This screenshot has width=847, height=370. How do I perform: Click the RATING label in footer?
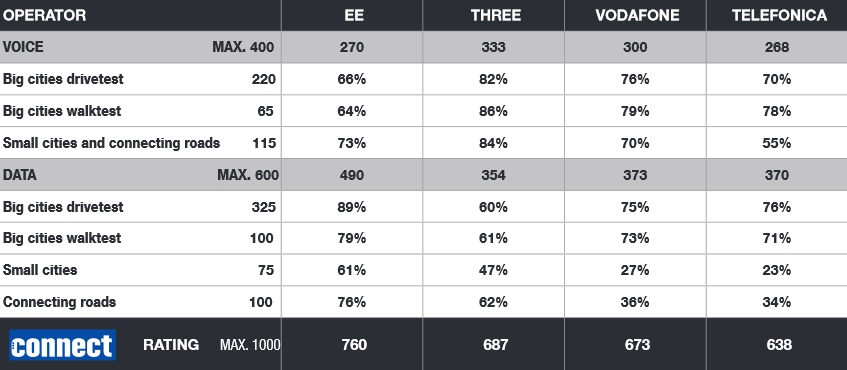tap(171, 345)
